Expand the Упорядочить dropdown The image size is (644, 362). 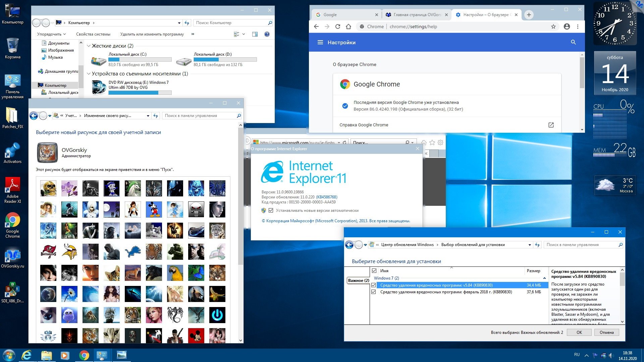tap(51, 34)
